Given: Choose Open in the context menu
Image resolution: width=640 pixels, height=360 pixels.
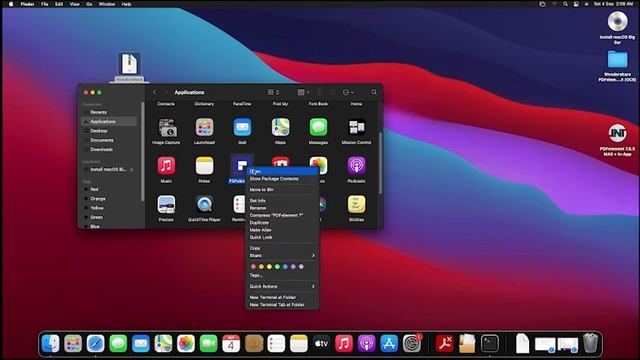Looking at the screenshot, I should coord(282,171).
